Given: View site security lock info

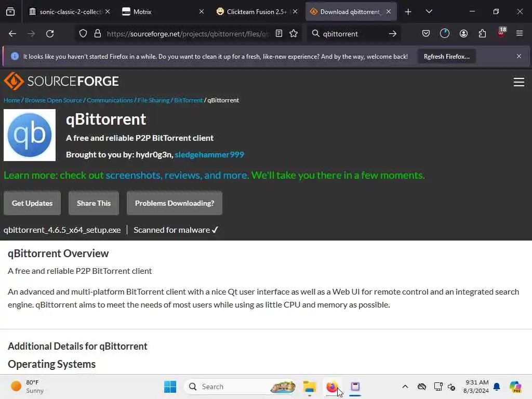Looking at the screenshot, I should click(98, 34).
